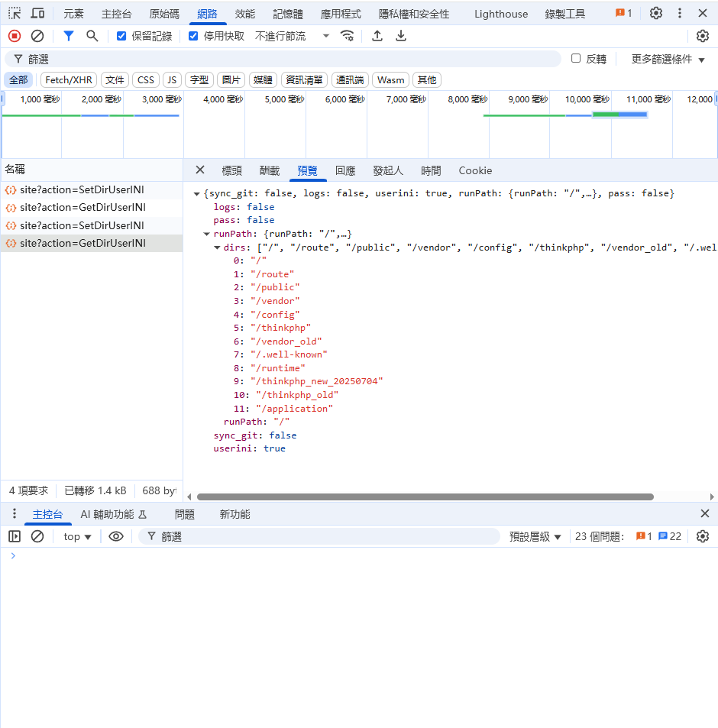Click the issues warning badge in top bar
718x728 pixels.
click(x=623, y=14)
